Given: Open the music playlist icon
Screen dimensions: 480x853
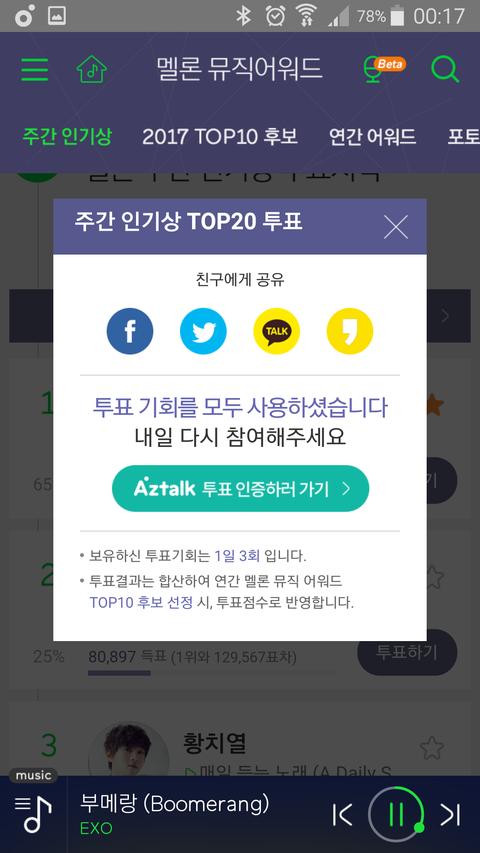Looking at the screenshot, I should [33, 814].
